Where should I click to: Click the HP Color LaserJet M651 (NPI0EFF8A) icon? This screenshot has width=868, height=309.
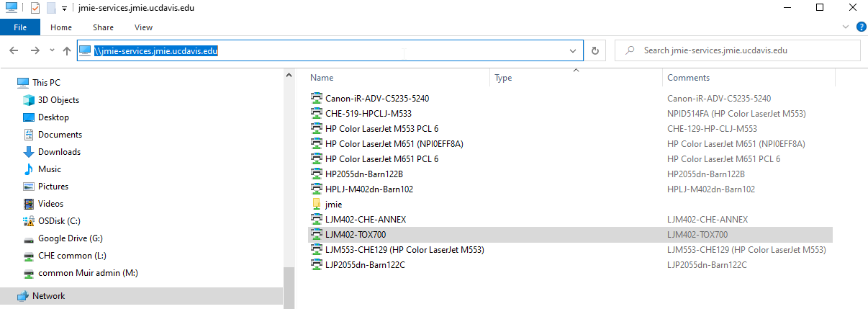[317, 143]
